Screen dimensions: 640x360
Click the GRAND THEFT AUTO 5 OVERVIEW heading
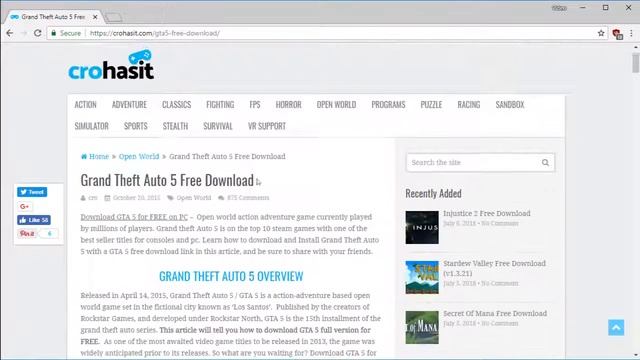(231, 276)
